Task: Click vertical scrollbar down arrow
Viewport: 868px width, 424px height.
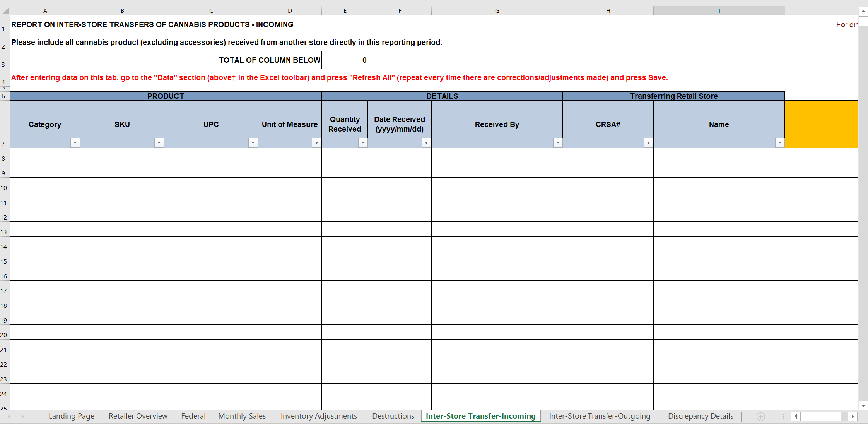Action: point(863,405)
